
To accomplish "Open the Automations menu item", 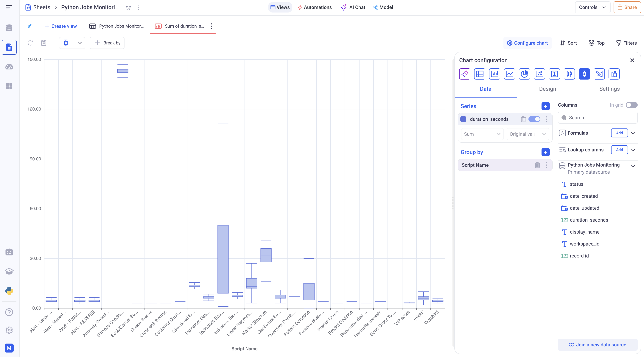I will pyautogui.click(x=315, y=7).
